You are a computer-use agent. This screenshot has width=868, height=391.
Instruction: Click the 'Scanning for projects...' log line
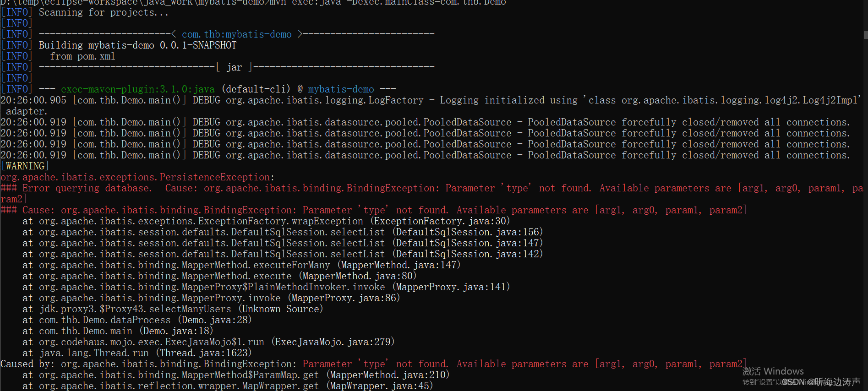tap(104, 12)
